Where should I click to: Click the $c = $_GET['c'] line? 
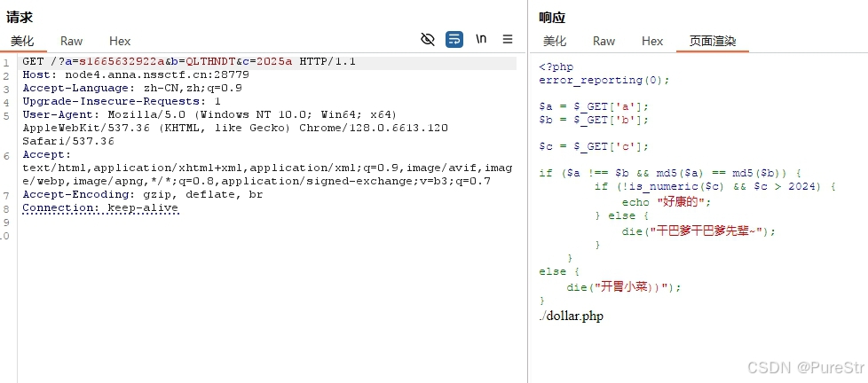coord(594,146)
